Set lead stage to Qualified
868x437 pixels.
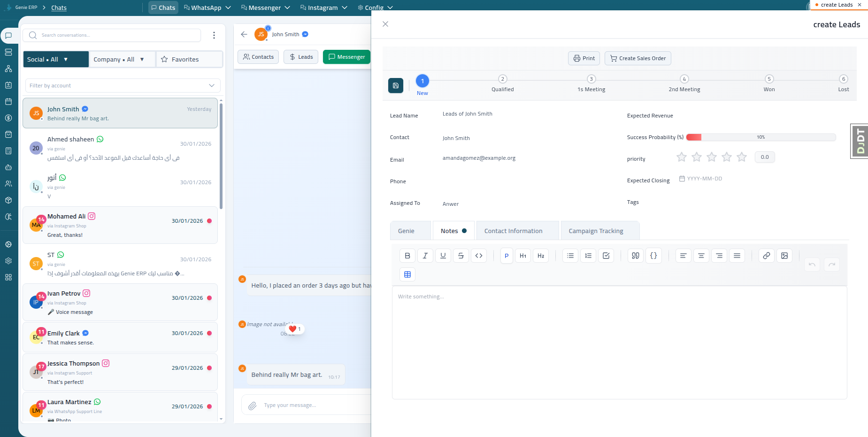pos(502,79)
